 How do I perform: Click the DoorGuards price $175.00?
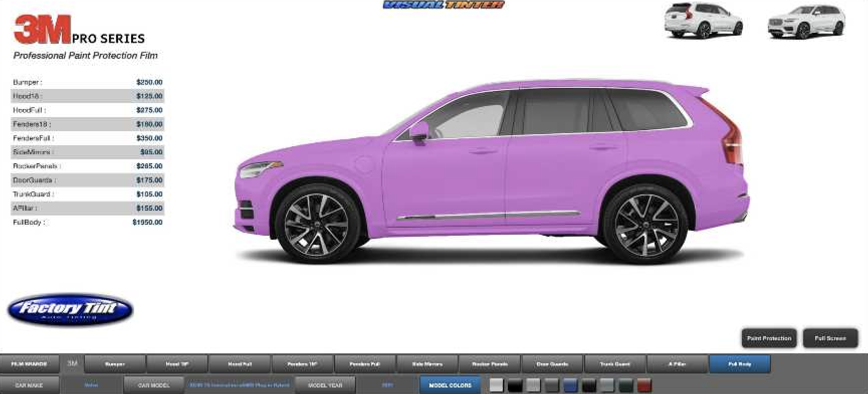[x=149, y=180]
